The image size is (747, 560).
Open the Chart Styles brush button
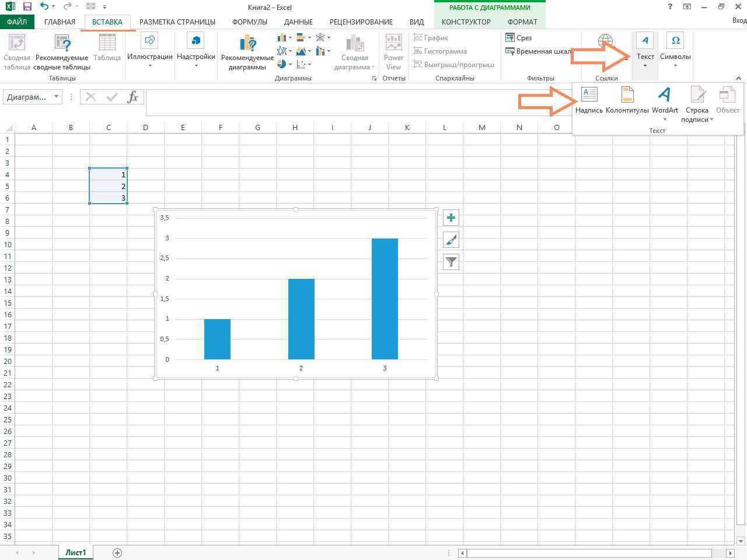[x=451, y=240]
